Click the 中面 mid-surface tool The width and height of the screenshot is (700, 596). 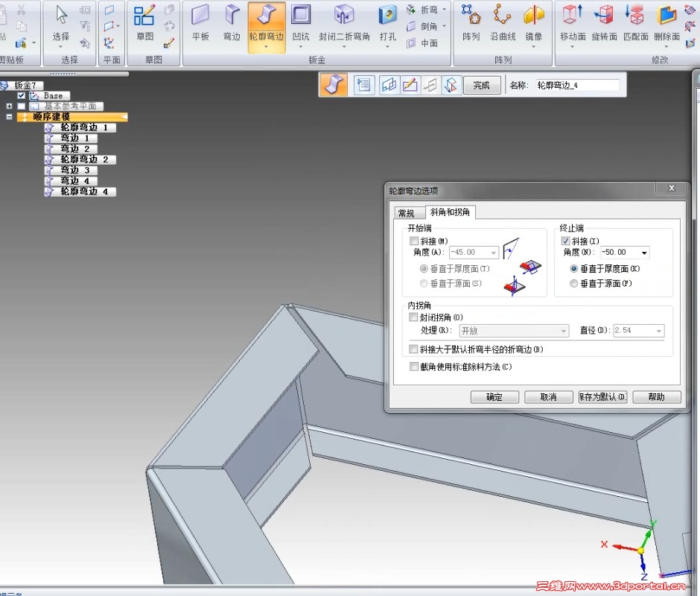[422, 43]
